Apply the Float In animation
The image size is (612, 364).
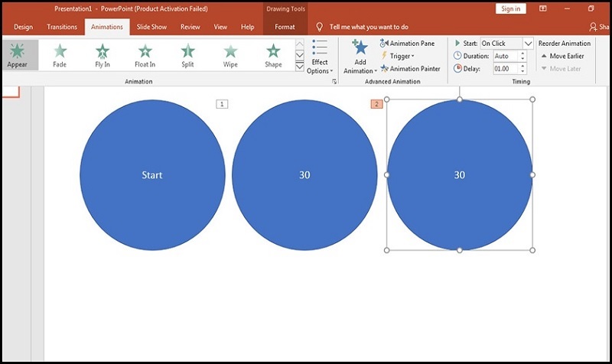(145, 55)
